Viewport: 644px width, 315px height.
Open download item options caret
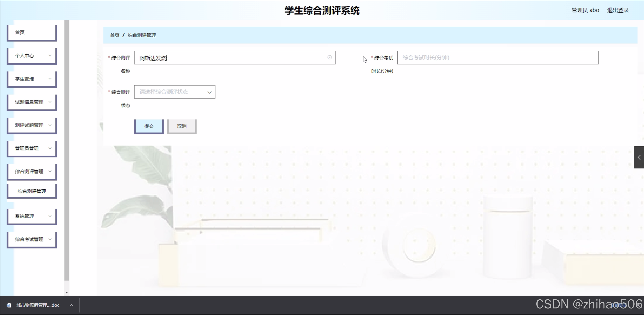click(x=71, y=305)
